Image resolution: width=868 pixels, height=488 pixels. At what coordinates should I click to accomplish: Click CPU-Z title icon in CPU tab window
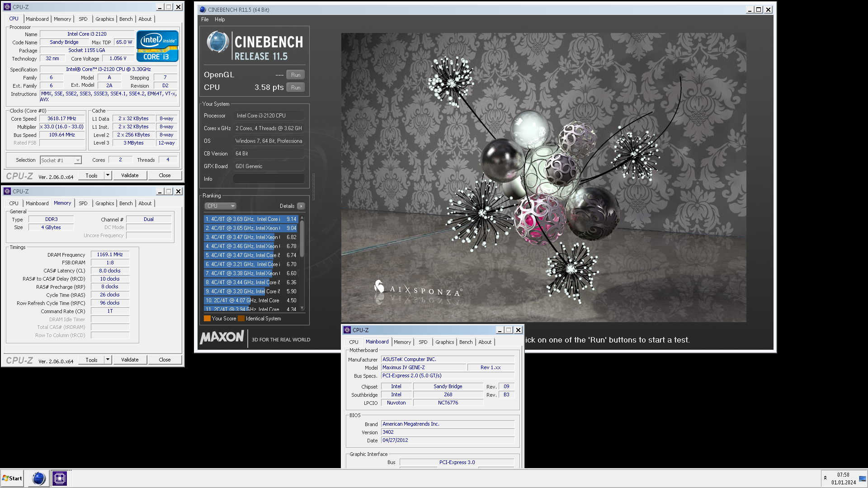click(7, 7)
